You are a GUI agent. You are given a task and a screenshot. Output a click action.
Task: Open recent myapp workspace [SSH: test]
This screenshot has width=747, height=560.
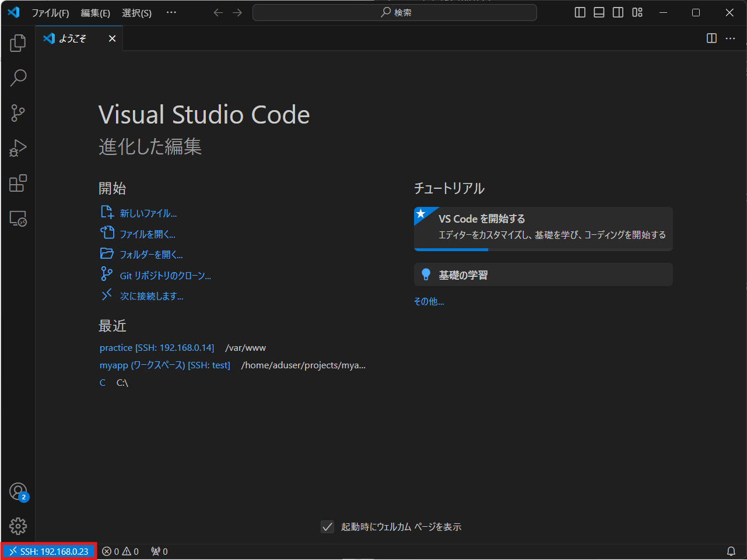(x=165, y=365)
